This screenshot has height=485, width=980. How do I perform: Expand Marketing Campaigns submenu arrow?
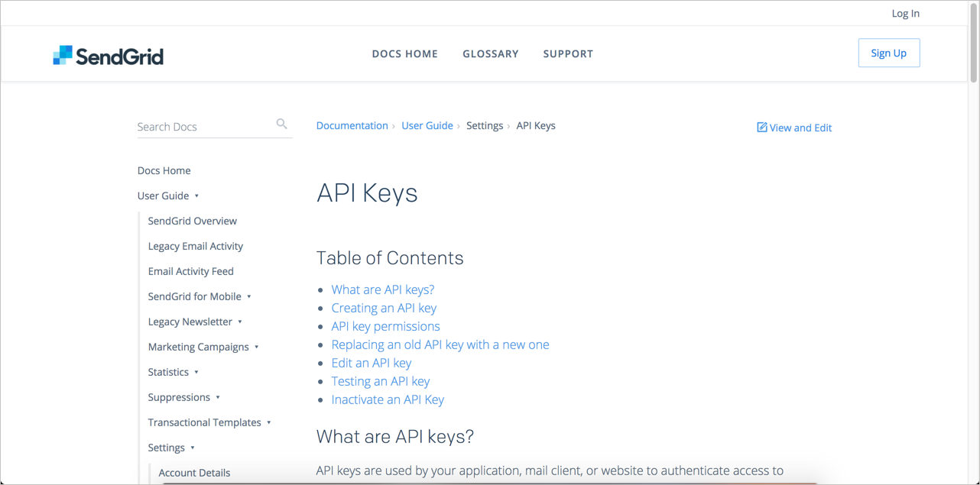coord(257,348)
